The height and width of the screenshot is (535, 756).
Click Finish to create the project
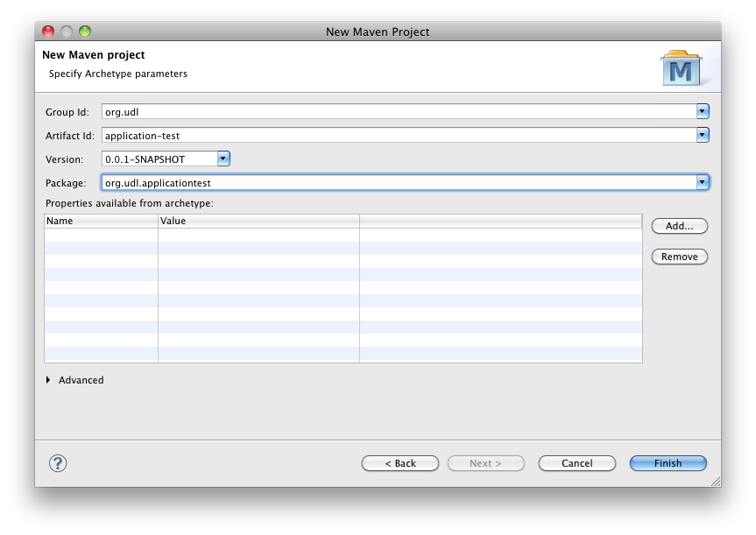668,463
